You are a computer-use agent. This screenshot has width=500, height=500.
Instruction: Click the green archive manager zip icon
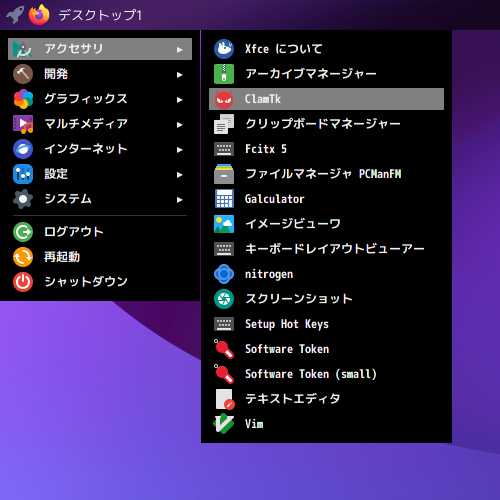(x=224, y=74)
